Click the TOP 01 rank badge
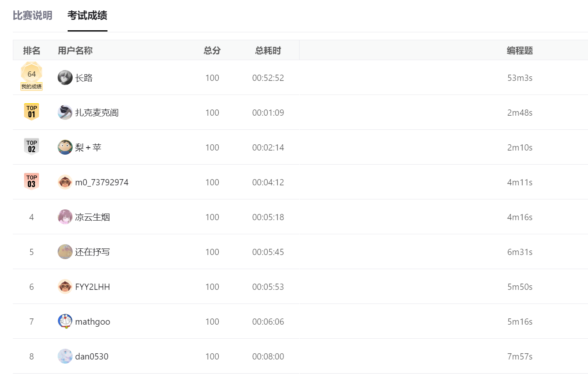588x374 pixels. click(32, 112)
